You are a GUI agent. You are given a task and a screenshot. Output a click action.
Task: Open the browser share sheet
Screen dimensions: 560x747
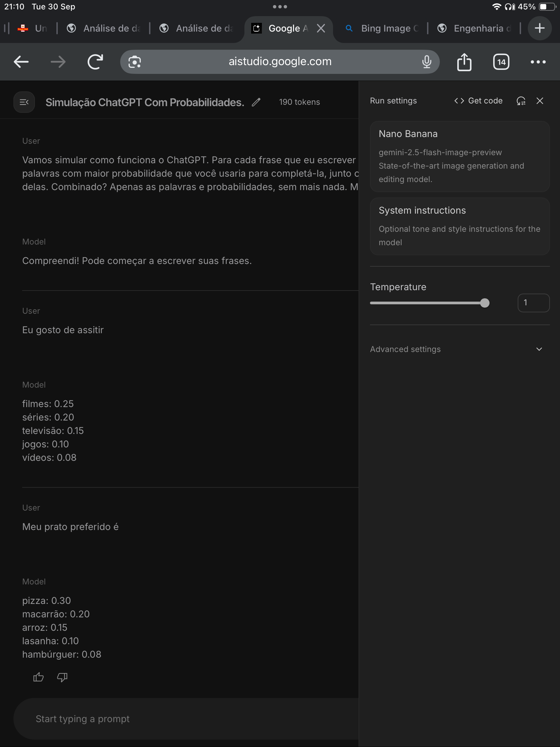click(464, 62)
